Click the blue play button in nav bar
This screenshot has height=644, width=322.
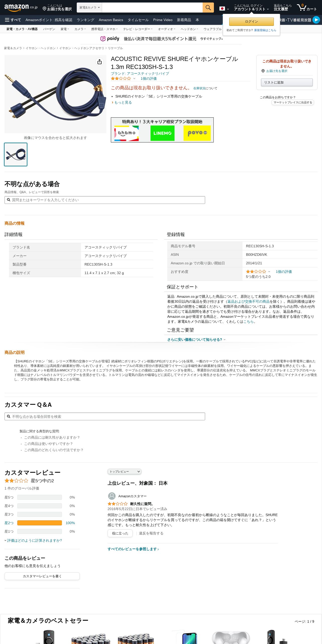(x=316, y=20)
